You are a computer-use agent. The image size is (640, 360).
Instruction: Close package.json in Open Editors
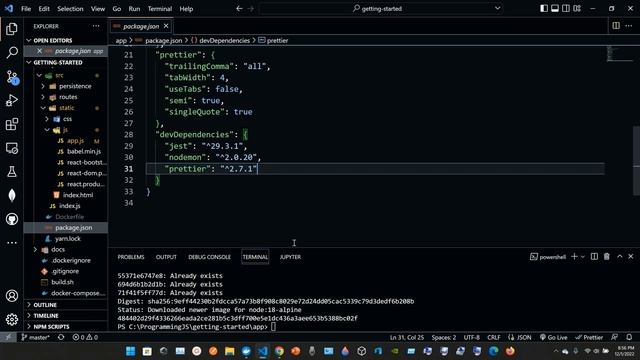pos(39,51)
